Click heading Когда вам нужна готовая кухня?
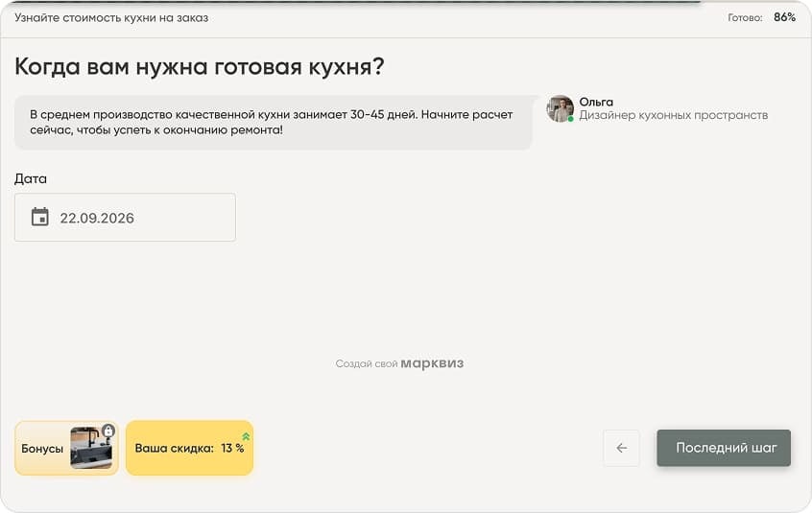 (x=200, y=66)
